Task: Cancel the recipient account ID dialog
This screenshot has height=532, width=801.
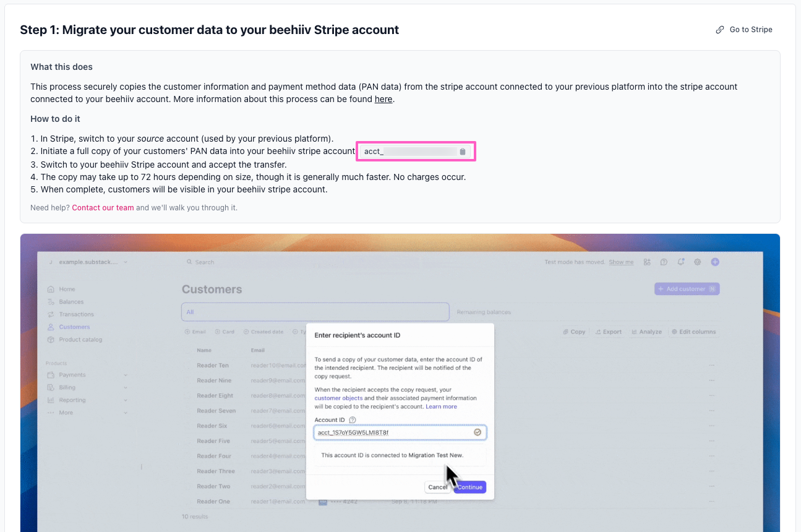Action: 437,487
